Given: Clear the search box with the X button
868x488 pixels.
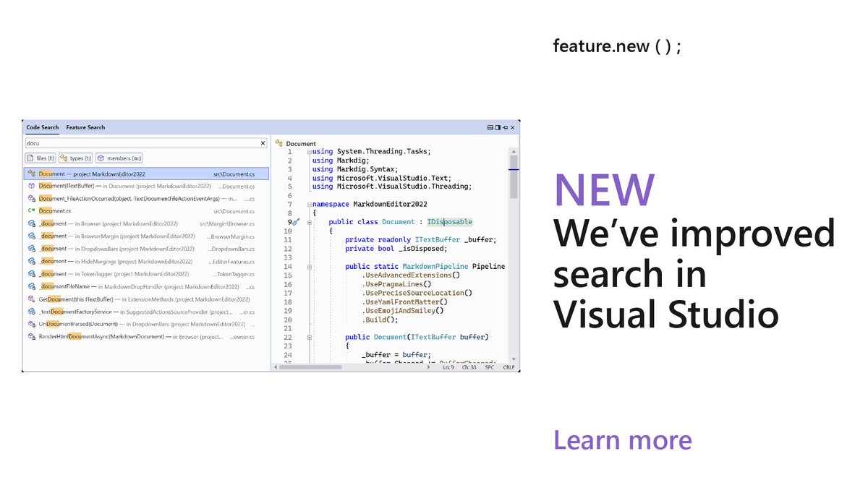Looking at the screenshot, I should coord(263,142).
